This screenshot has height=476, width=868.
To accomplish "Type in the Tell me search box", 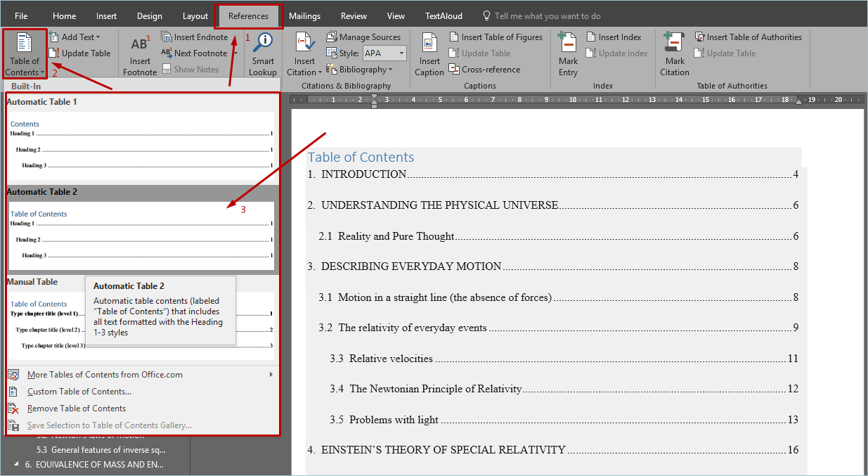I will coord(548,16).
